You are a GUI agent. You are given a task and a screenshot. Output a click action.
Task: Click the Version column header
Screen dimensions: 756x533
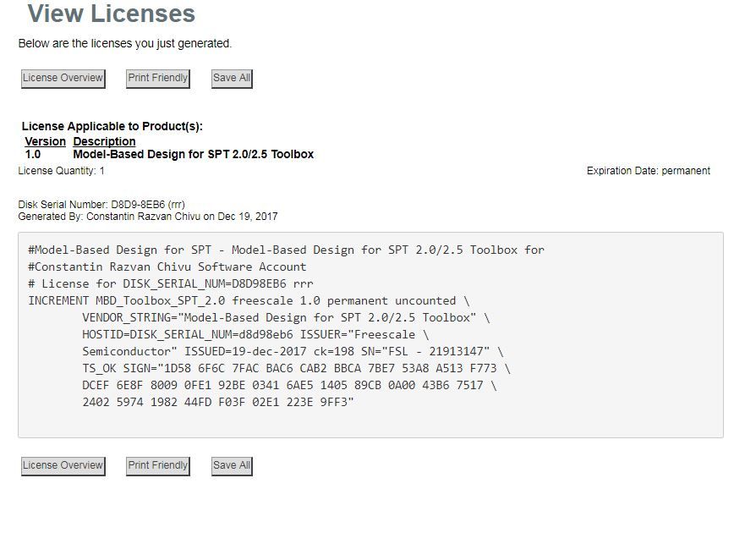(45, 141)
